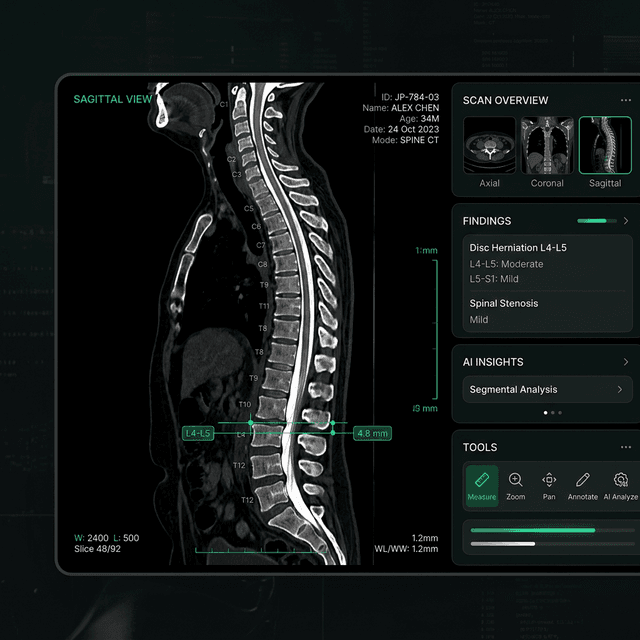Image resolution: width=640 pixels, height=640 pixels.
Task: Open Segmental Analysis row
Action: pos(547,389)
